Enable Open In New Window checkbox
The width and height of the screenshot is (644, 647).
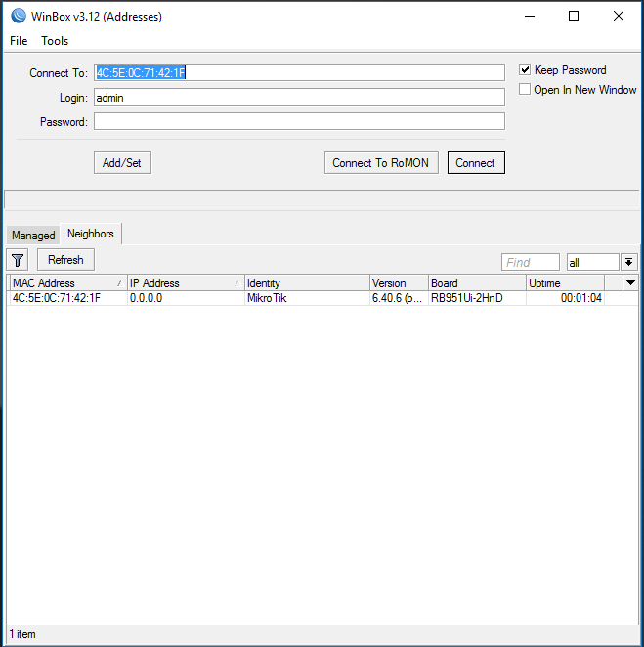525,89
